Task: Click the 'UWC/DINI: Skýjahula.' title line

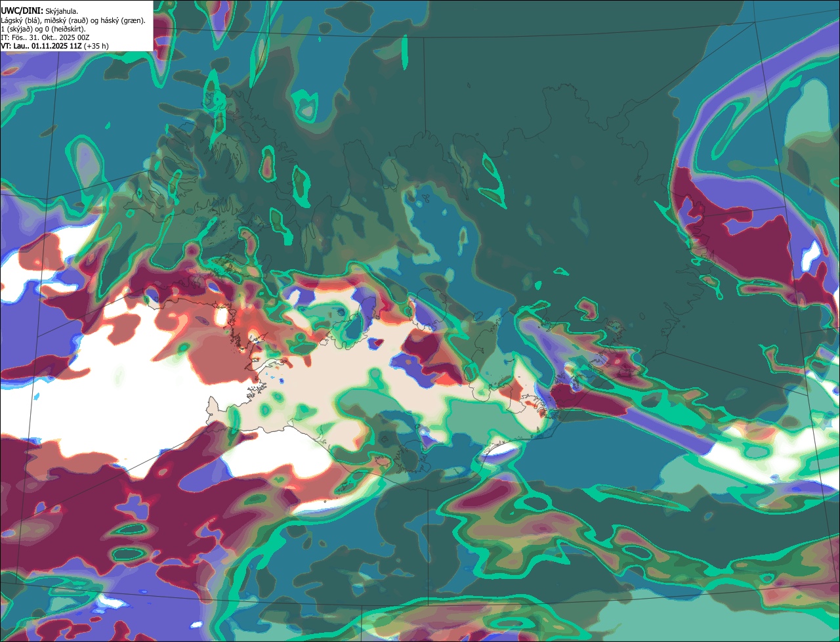Action: (39, 11)
